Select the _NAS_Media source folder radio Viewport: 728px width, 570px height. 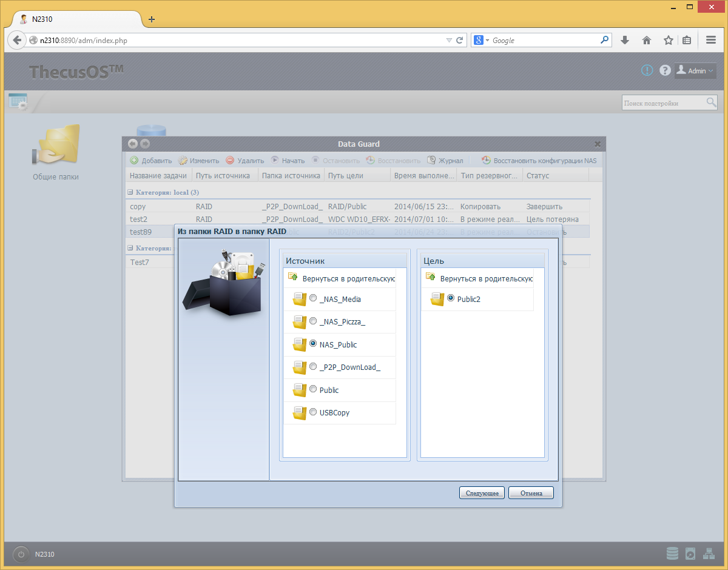(313, 298)
